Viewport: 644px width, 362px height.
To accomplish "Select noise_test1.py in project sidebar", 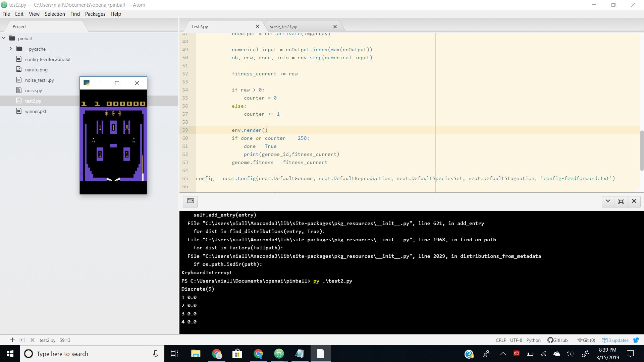I will click(x=40, y=79).
